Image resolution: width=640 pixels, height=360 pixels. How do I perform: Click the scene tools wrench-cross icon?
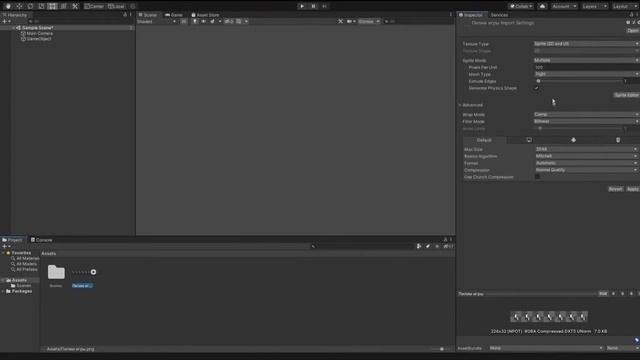pos(340,21)
